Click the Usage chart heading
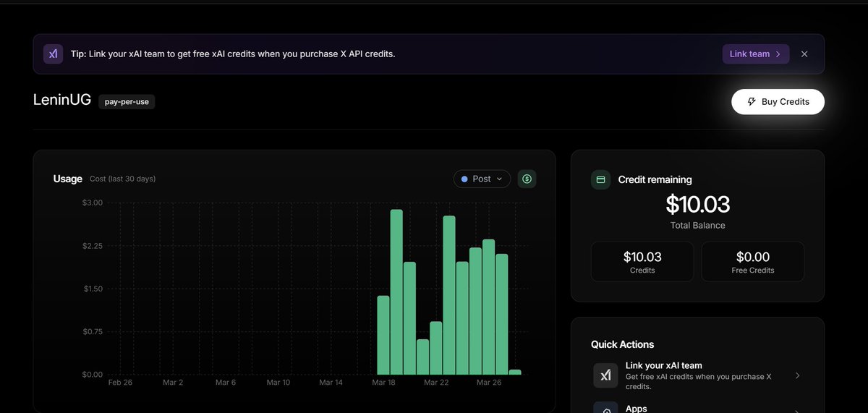 [x=68, y=179]
